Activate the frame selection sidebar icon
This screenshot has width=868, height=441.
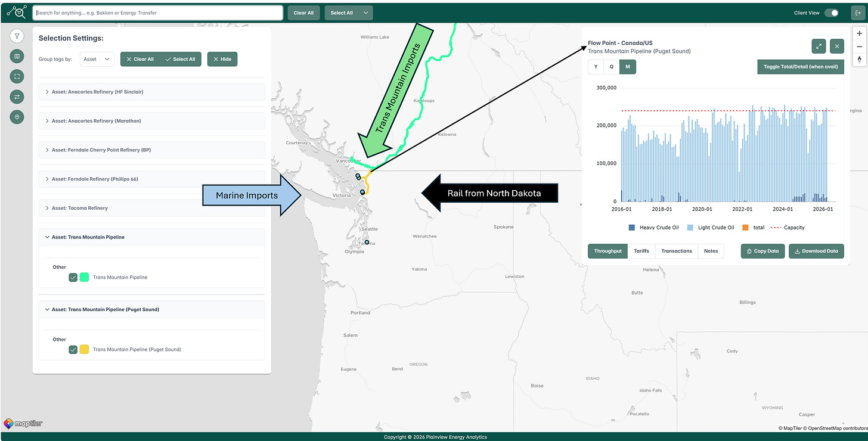coord(17,76)
